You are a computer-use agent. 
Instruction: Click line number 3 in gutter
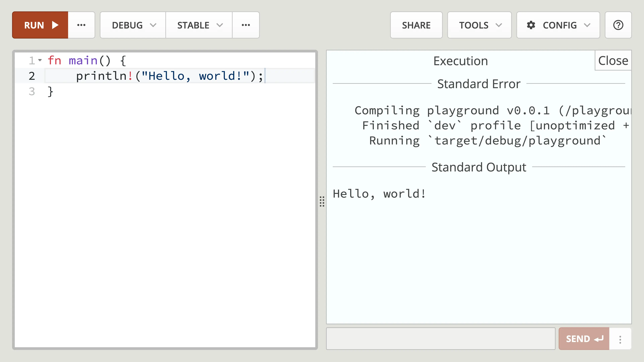pyautogui.click(x=32, y=92)
